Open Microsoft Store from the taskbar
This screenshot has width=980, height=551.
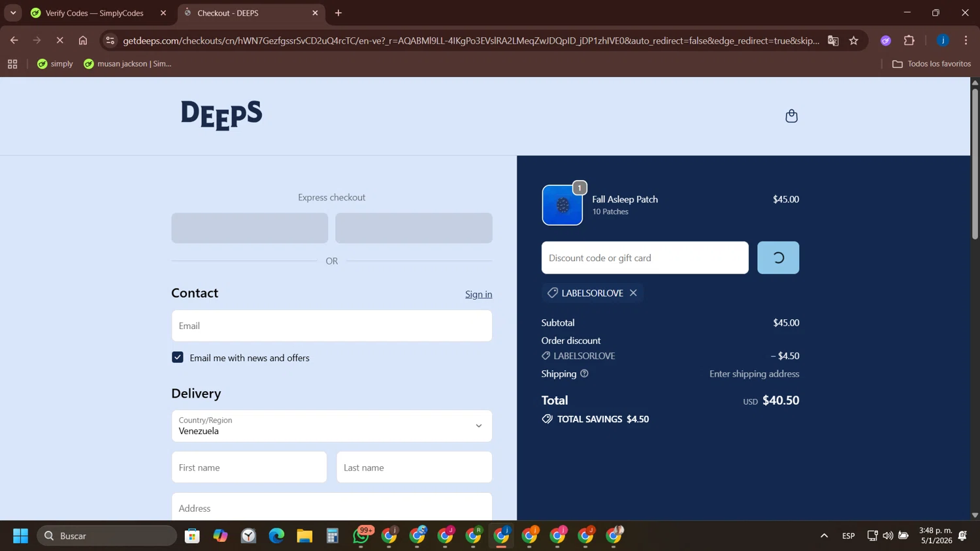192,536
